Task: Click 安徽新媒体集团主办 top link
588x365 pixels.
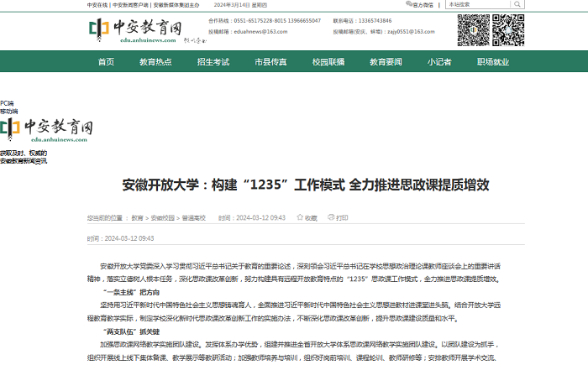Action: 176,5
